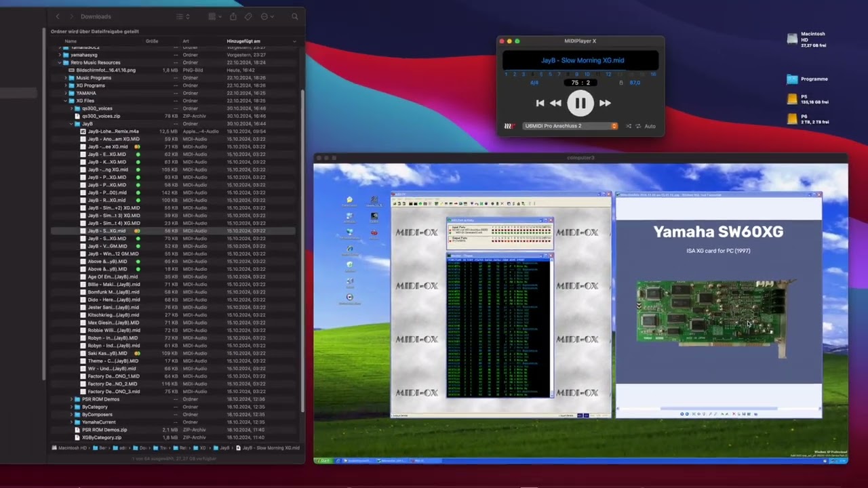Sort by the Hinzugefügt am column header
Image resolution: width=868 pixels, height=488 pixels.
tap(244, 41)
